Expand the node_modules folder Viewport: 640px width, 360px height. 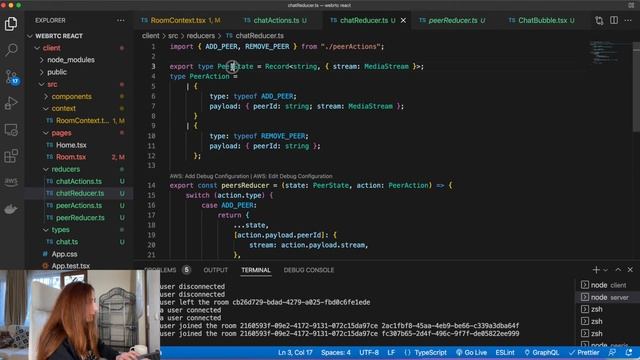tap(71, 60)
